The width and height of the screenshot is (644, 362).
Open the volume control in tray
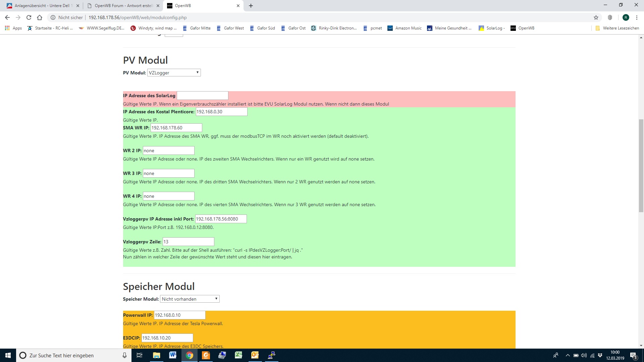point(584,355)
